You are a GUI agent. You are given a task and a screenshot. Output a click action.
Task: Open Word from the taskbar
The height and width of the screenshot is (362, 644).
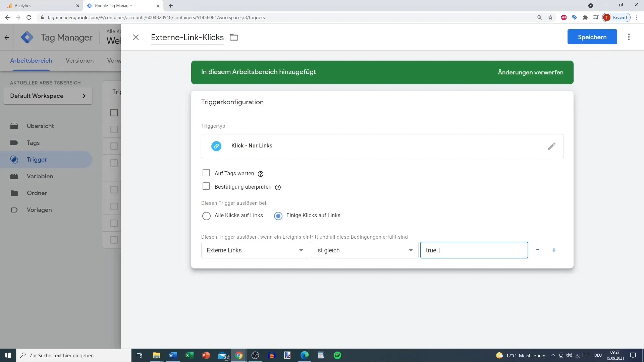tap(173, 355)
